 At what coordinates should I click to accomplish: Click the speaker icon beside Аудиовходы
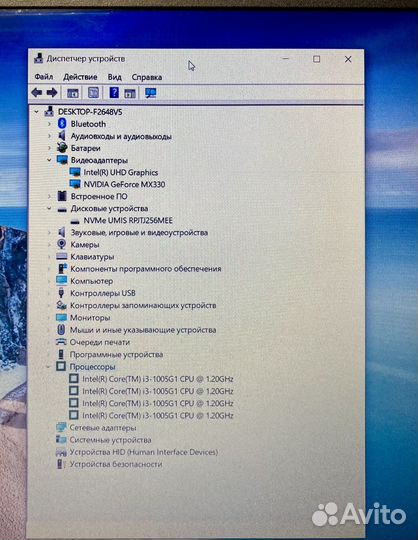[62, 136]
